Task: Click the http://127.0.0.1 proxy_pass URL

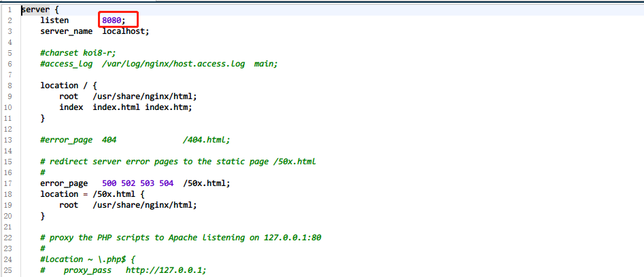Action: click(x=165, y=270)
